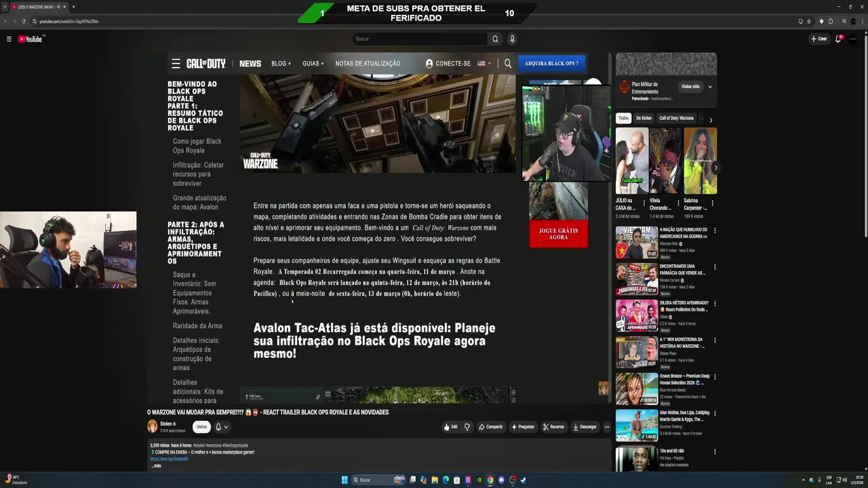Screen dimensions: 868x488
Task: Open the 10s and 00 r&b playlist thumbnail
Action: tap(636, 460)
